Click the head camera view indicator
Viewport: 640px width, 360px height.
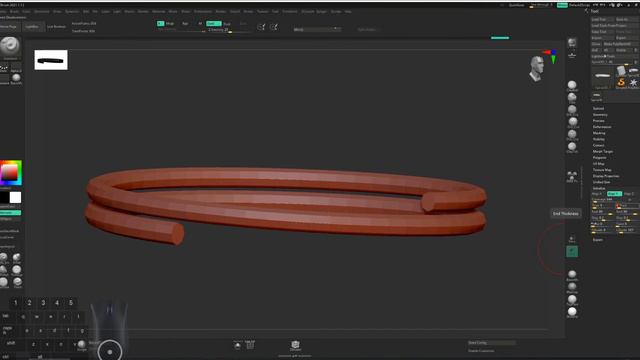[x=537, y=68]
